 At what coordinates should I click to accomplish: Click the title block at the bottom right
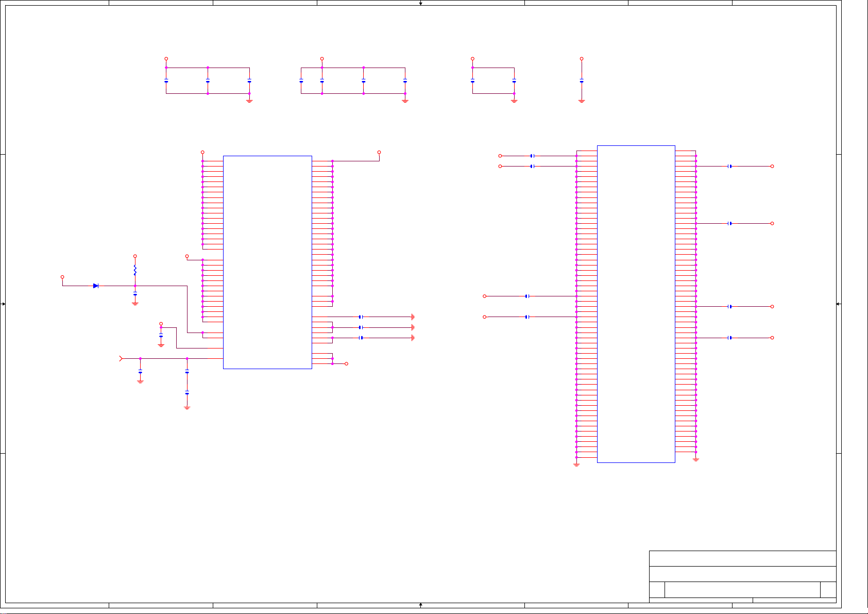(742, 574)
